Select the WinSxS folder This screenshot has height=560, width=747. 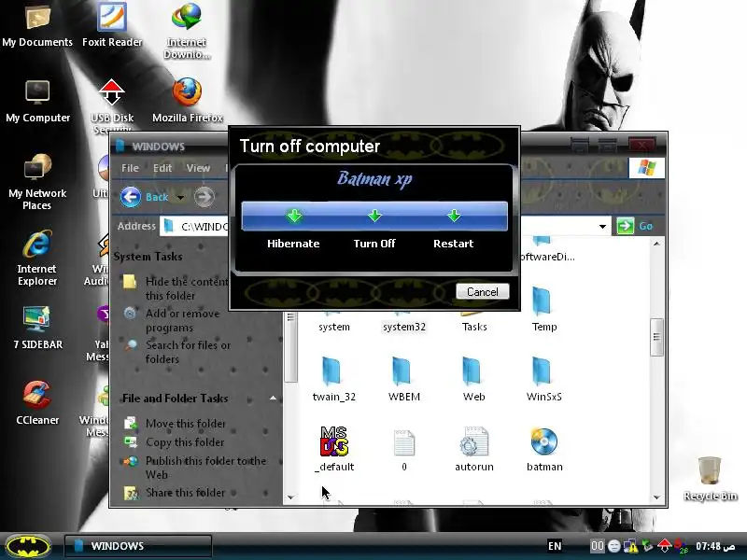pyautogui.click(x=544, y=379)
